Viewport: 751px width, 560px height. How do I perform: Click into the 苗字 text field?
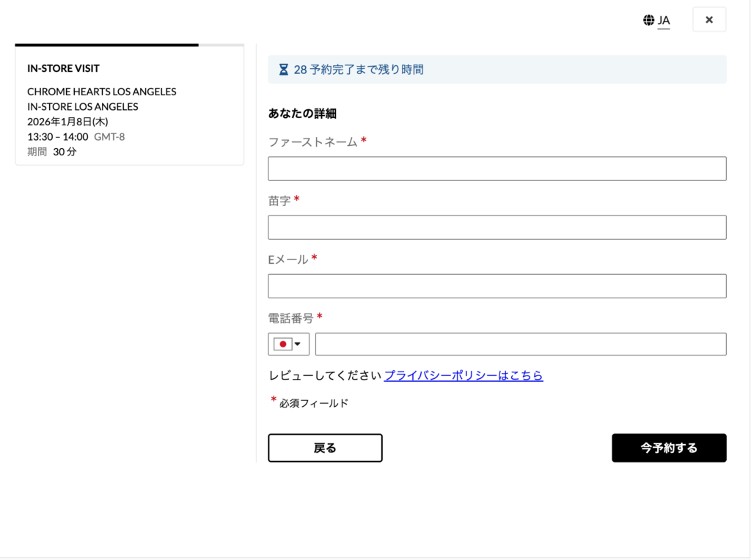(x=497, y=227)
